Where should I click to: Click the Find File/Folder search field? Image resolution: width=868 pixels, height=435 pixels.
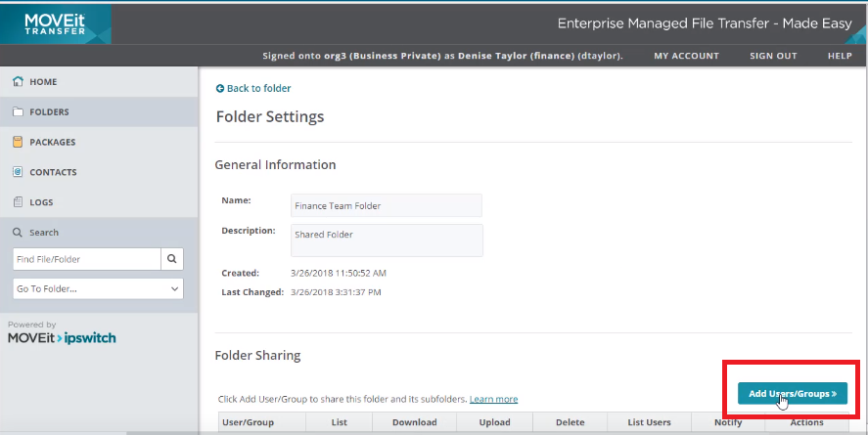point(85,259)
